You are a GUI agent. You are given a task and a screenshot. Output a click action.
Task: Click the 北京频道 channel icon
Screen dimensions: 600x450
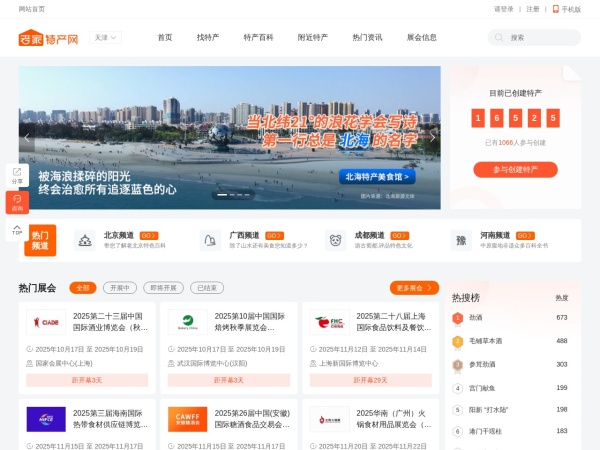point(84,241)
